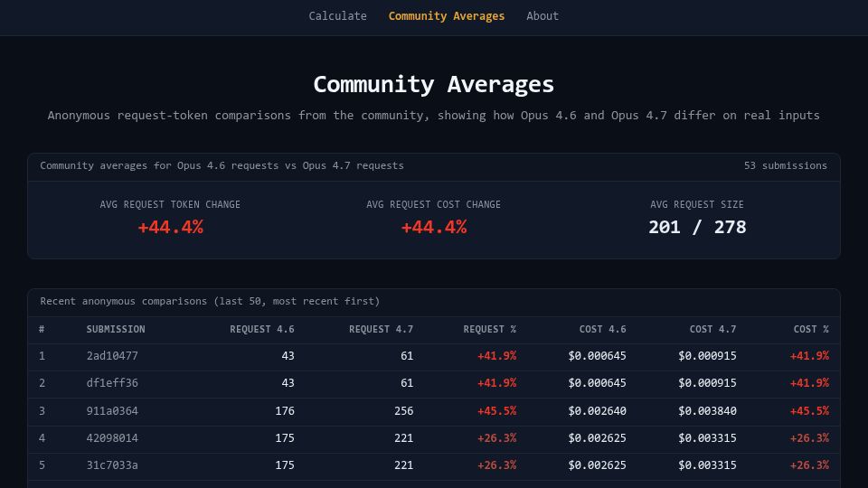Click the +26.3% cost change in row 4

point(809,438)
